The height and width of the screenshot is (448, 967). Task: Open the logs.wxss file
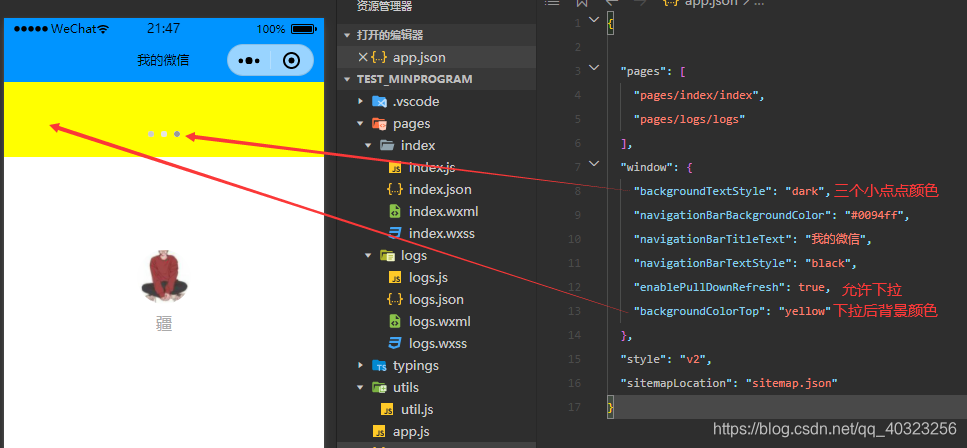click(438, 343)
